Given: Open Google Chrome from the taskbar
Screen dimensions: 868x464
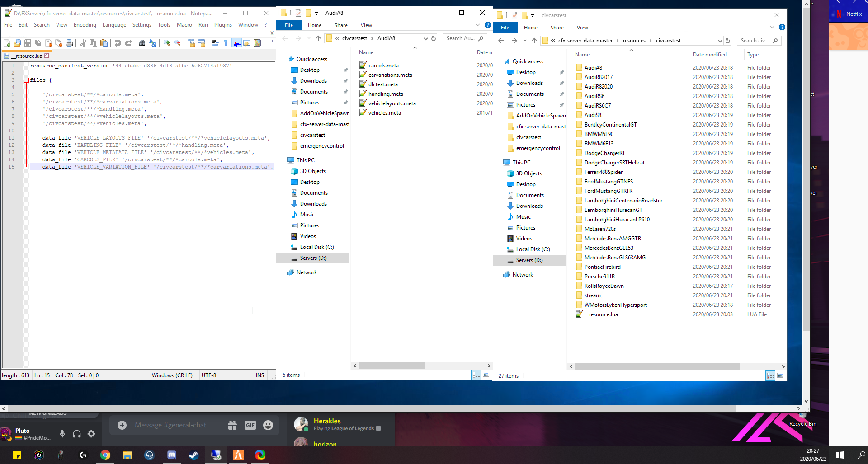Looking at the screenshot, I should (105, 455).
